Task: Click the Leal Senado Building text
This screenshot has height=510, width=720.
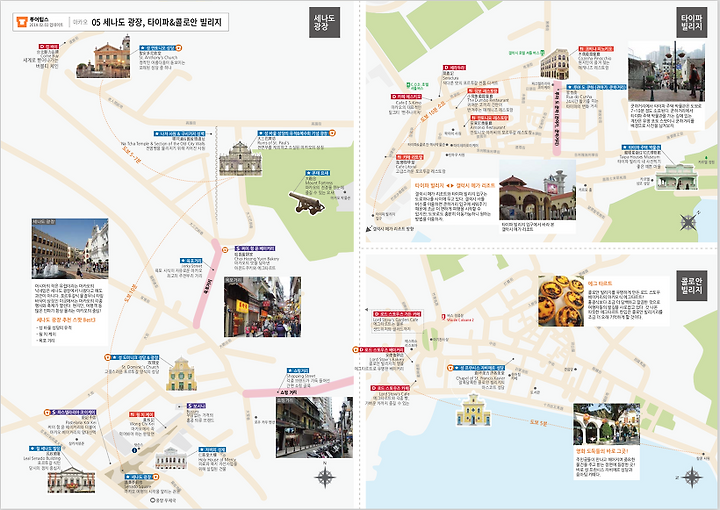Action: [42, 458]
